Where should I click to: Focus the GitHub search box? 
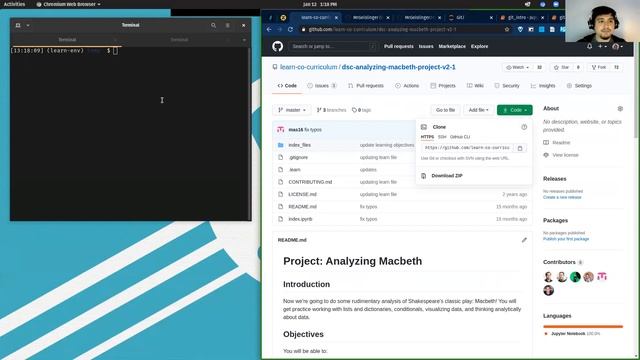pyautogui.click(x=333, y=47)
